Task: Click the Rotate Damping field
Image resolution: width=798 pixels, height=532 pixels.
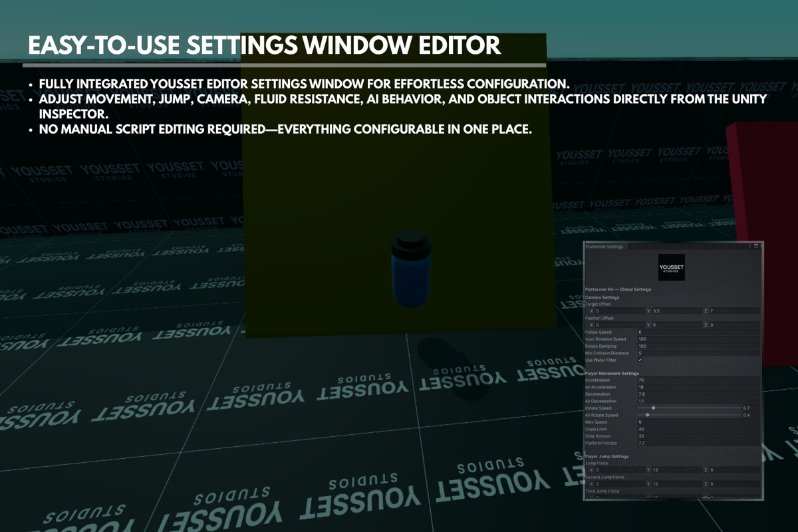Action: click(x=698, y=346)
